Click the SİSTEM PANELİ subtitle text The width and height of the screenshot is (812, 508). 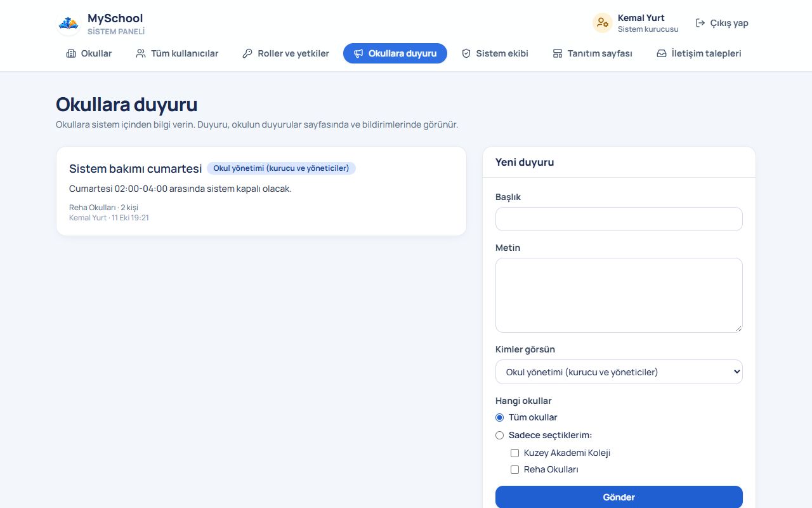click(x=116, y=31)
